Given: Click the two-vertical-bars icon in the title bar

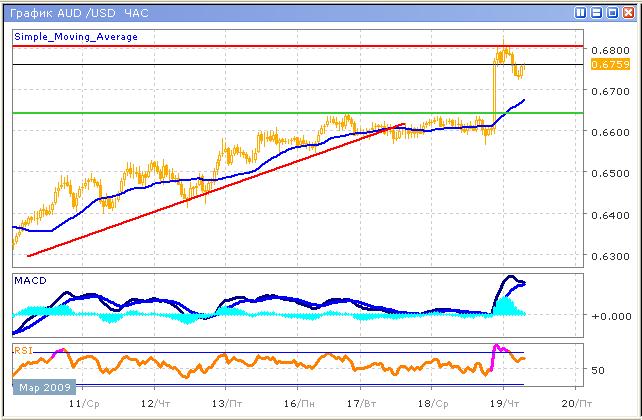Looking at the screenshot, I should (x=582, y=13).
